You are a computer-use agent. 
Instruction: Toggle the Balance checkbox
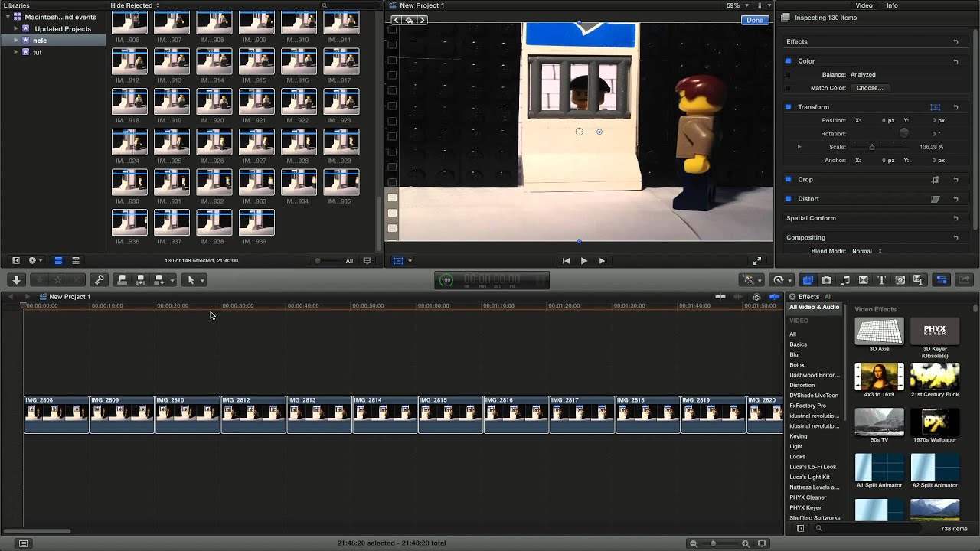[x=788, y=75]
